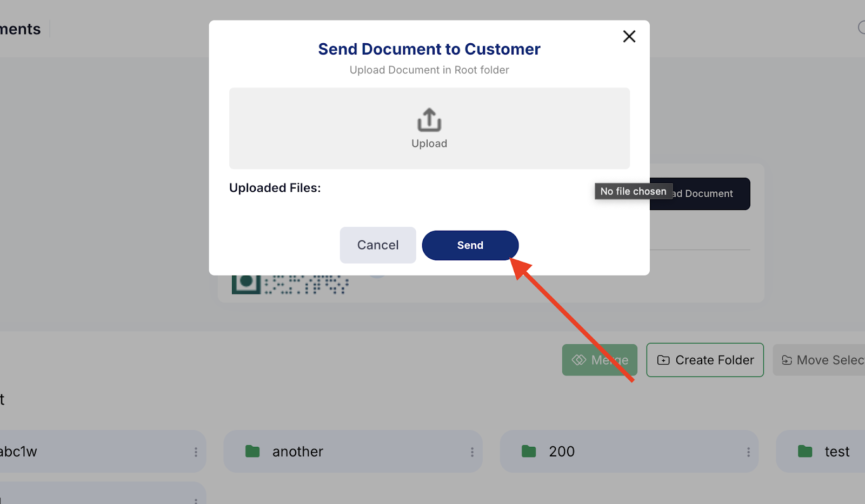This screenshot has height=504, width=865.
Task: Open the '200' folder
Action: (629, 452)
